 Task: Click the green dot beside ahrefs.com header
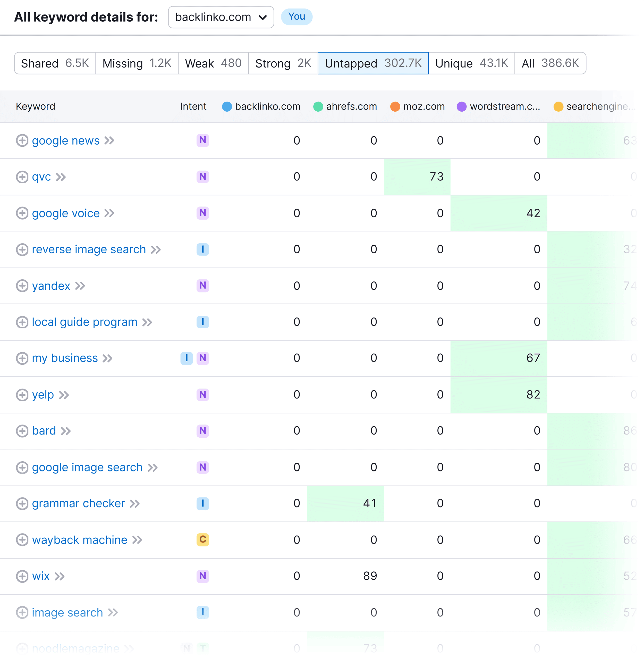pos(318,107)
